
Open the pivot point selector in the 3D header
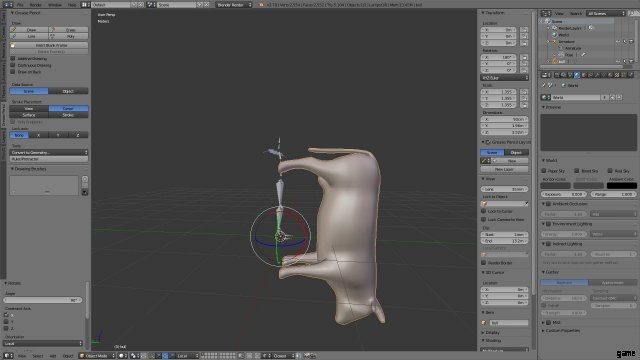[x=135, y=356]
